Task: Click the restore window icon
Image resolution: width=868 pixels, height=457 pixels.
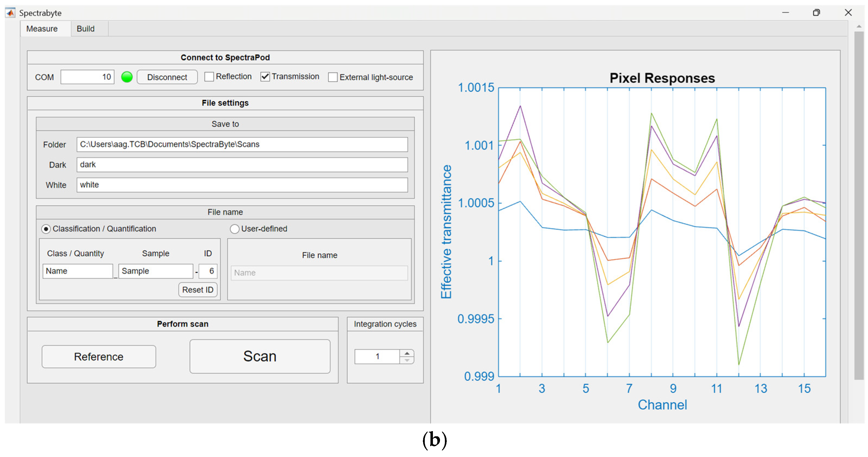Action: tap(817, 13)
